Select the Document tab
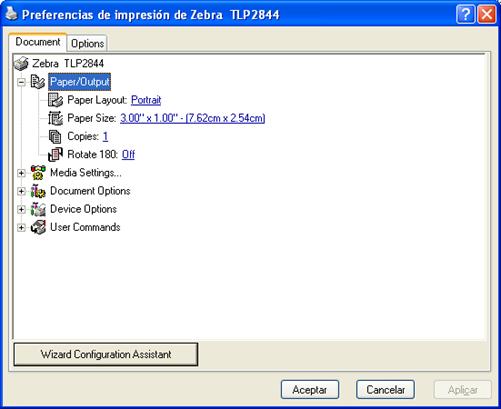This screenshot has height=409, width=501. pyautogui.click(x=38, y=42)
